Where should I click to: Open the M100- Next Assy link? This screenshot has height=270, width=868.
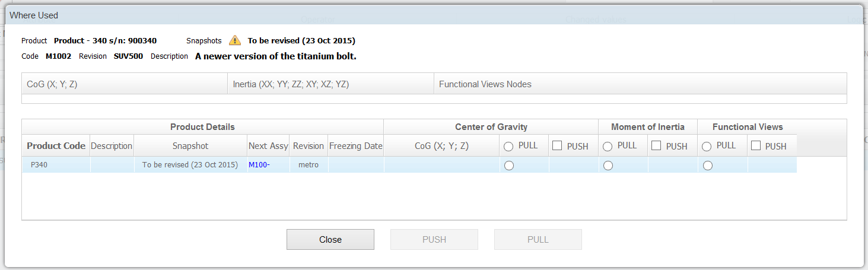(259, 165)
